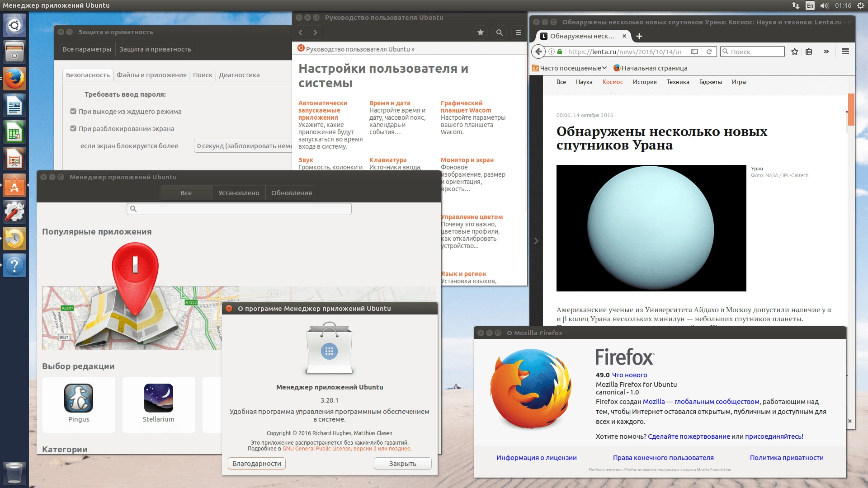
Task: Show Firefox bookmarks list icon
Action: [809, 52]
